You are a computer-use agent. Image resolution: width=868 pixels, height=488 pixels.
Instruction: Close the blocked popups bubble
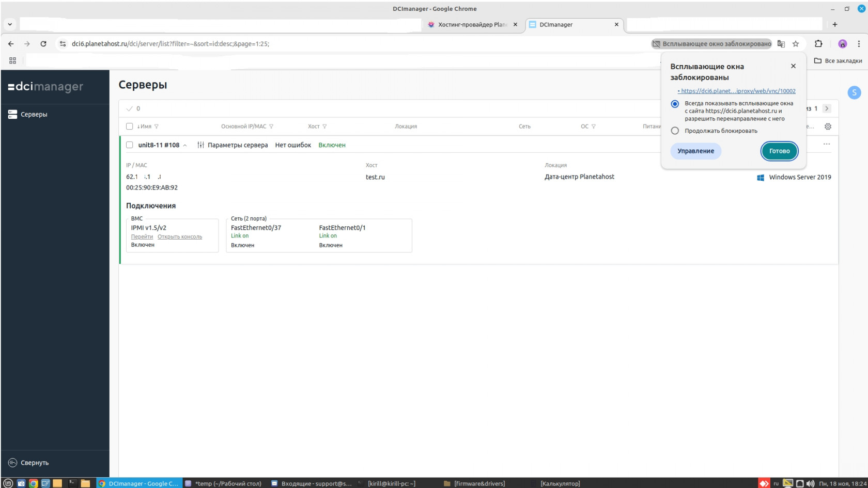click(793, 66)
